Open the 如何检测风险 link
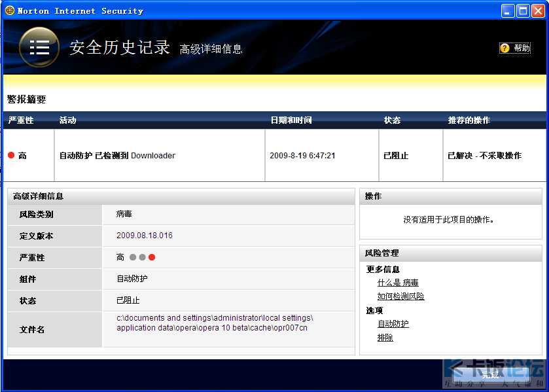Viewport: 549px width, 392px height. pyautogui.click(x=400, y=296)
